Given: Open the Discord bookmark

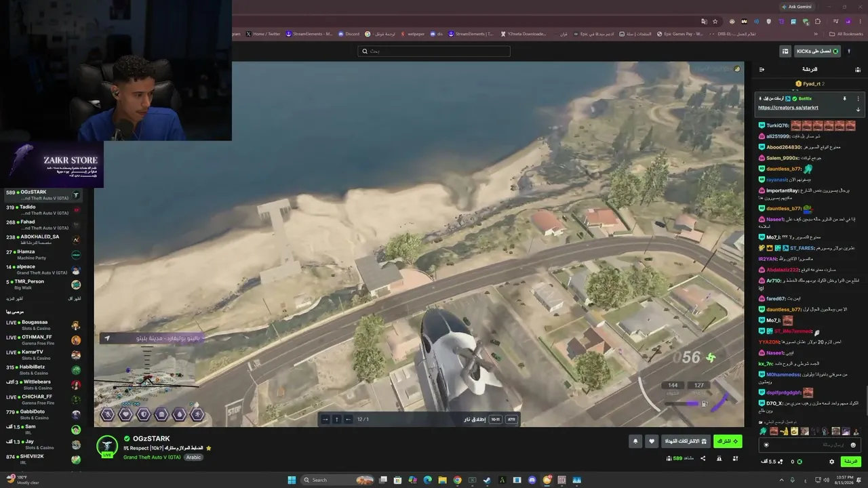Looking at the screenshot, I should pos(349,34).
